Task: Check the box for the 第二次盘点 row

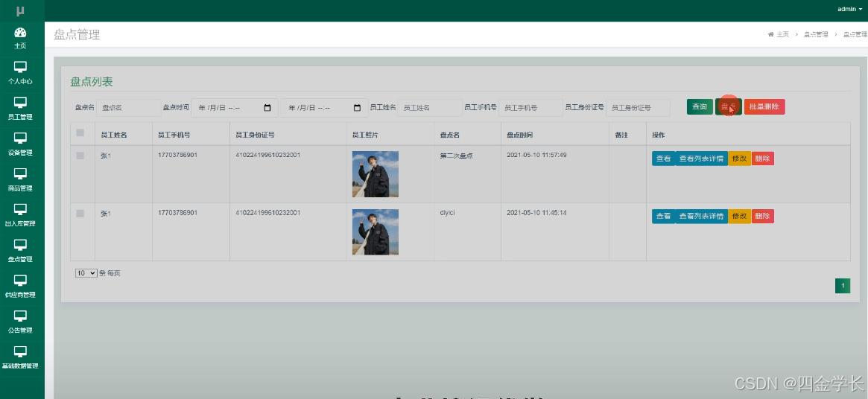Action: [80, 156]
